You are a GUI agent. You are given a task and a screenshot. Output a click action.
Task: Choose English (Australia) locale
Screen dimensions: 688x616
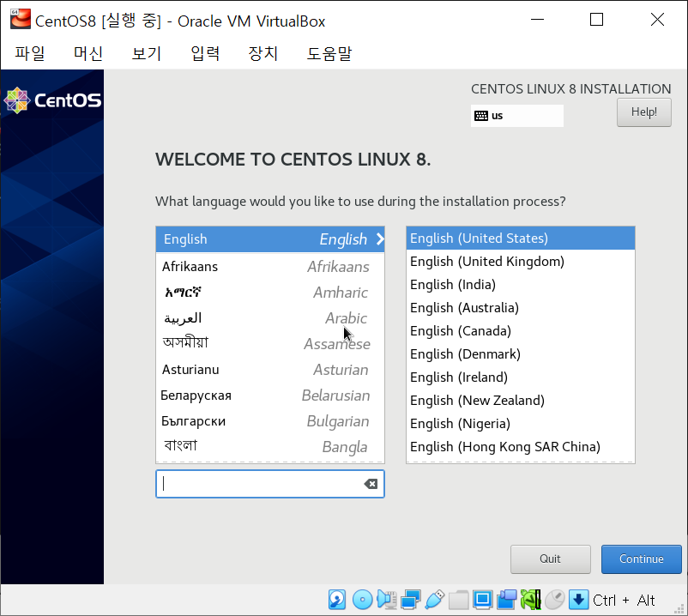(x=521, y=308)
